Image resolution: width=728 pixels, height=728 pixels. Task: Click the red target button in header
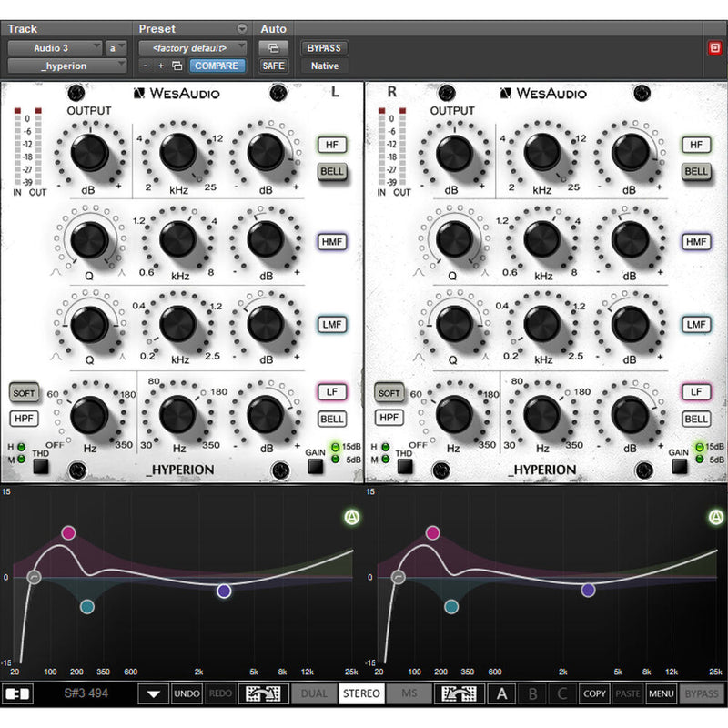[714, 47]
